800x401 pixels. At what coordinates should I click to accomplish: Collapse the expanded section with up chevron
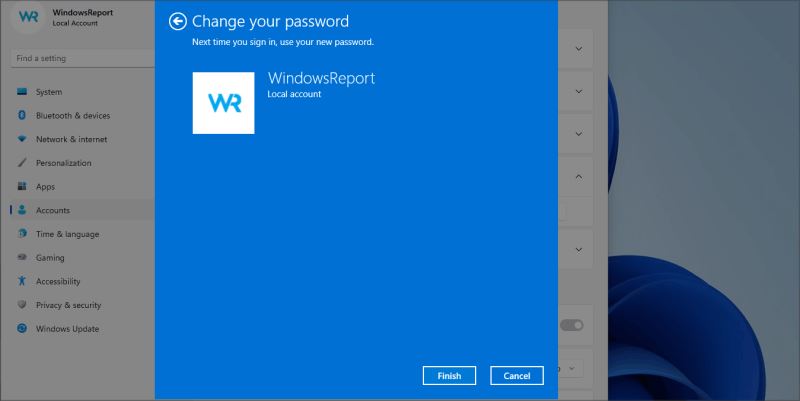579,177
